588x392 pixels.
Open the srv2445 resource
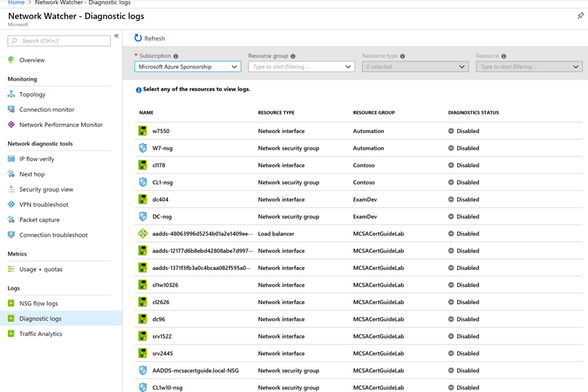[x=162, y=353]
